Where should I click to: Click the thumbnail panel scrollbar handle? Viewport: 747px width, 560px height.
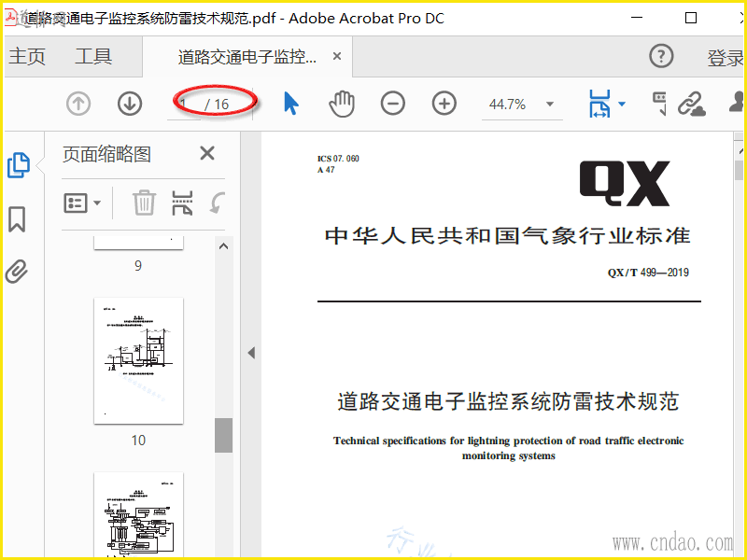point(223,435)
